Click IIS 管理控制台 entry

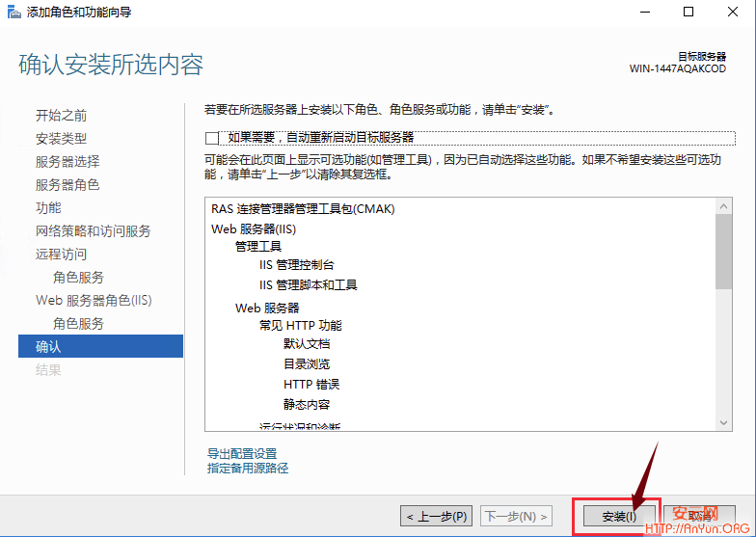(297, 264)
